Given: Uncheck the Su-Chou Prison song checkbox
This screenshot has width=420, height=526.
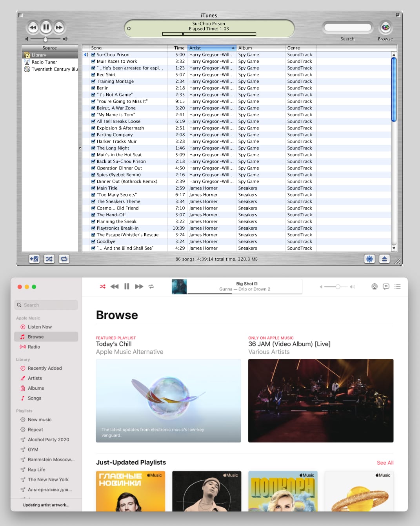Looking at the screenshot, I should click(93, 55).
